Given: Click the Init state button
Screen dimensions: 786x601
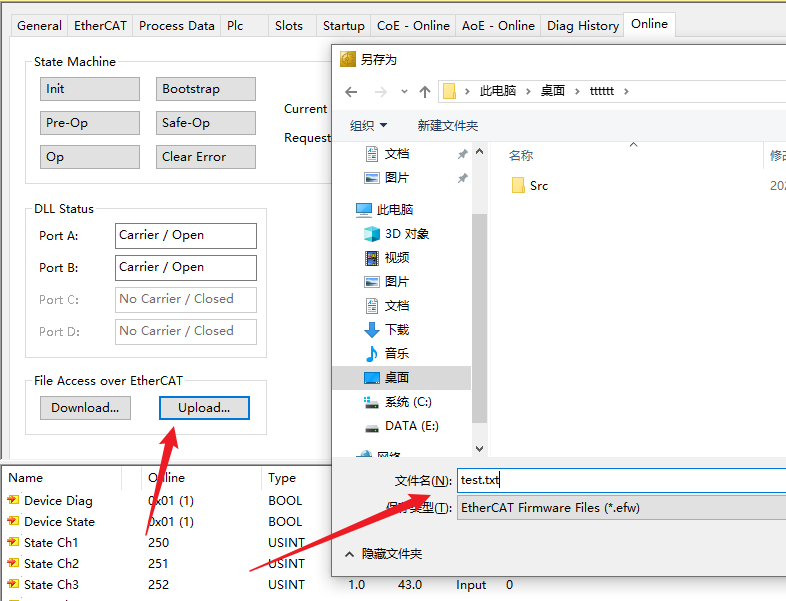Looking at the screenshot, I should tap(90, 89).
